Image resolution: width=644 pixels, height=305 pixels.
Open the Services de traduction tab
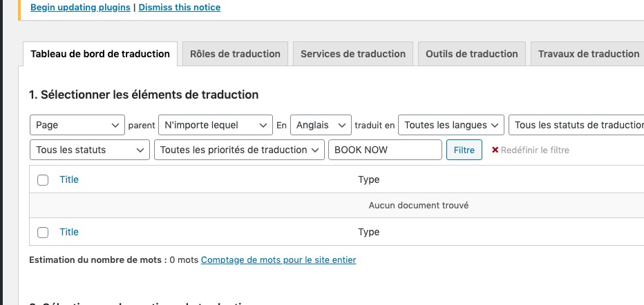coord(353,54)
